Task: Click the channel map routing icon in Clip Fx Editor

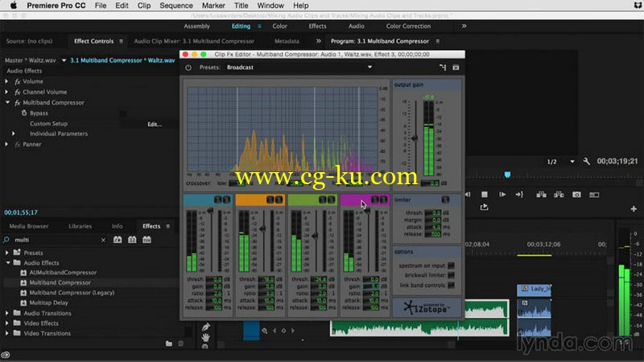Action: pyautogui.click(x=443, y=68)
